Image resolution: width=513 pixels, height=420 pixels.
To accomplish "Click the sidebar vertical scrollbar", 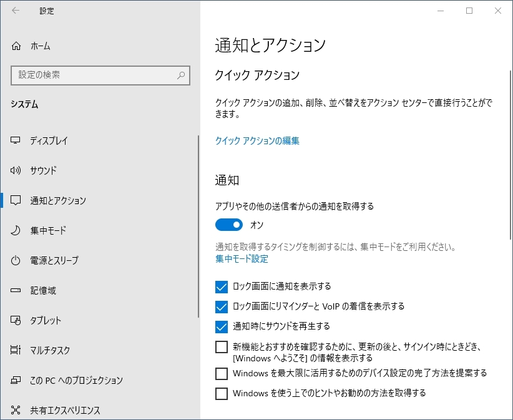I will tap(198, 227).
